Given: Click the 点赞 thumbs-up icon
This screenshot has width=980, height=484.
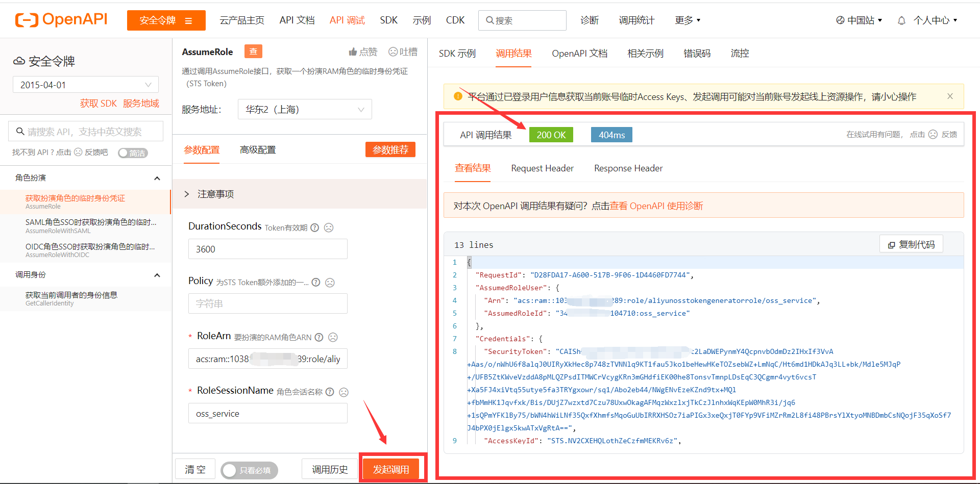Looking at the screenshot, I should 353,52.
